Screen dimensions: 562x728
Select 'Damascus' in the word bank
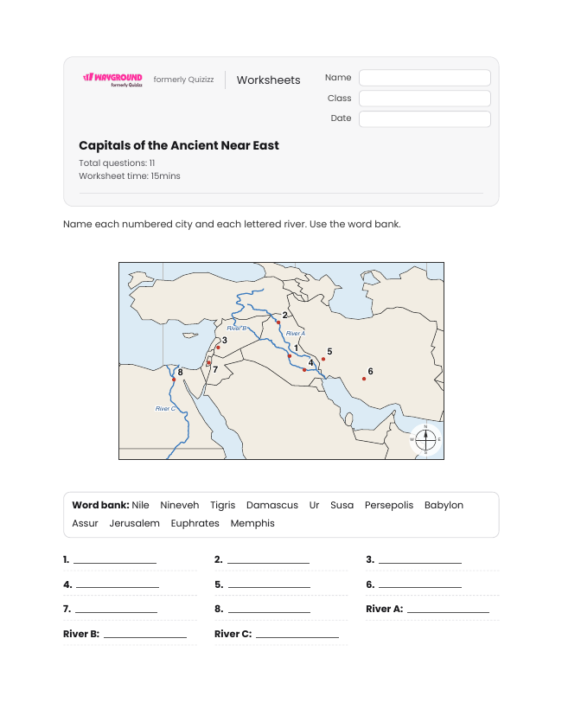click(272, 505)
